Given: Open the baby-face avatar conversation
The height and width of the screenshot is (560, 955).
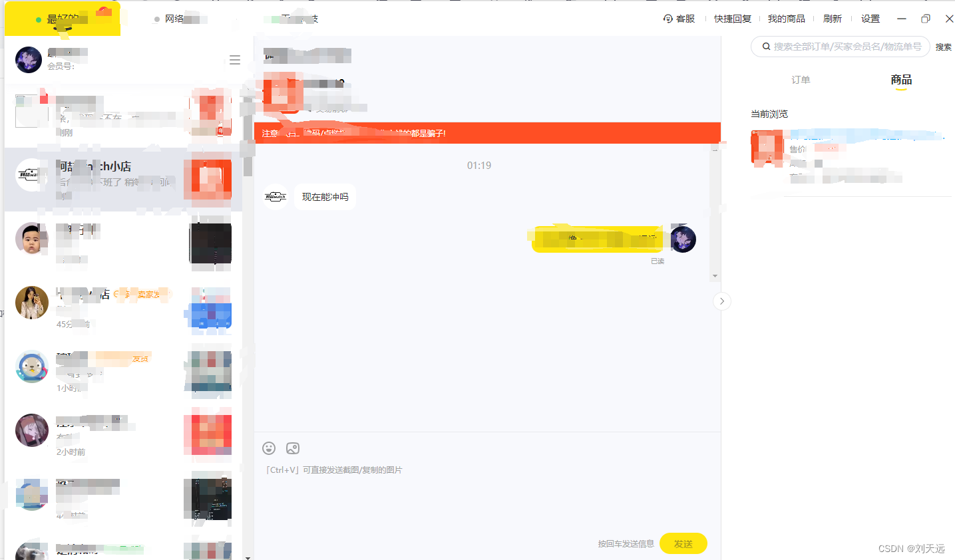Looking at the screenshot, I should click(32, 239).
